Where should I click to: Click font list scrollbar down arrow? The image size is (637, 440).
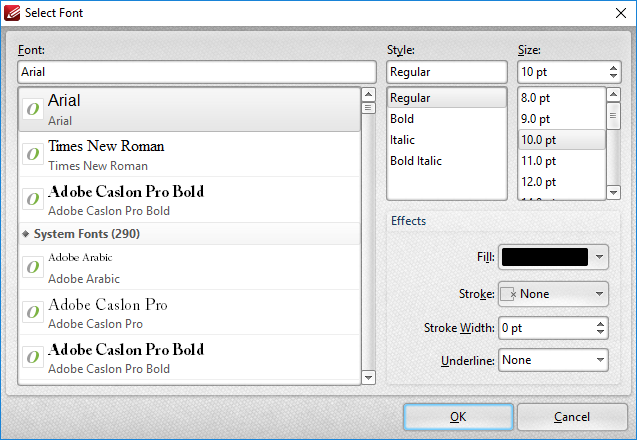coord(368,377)
